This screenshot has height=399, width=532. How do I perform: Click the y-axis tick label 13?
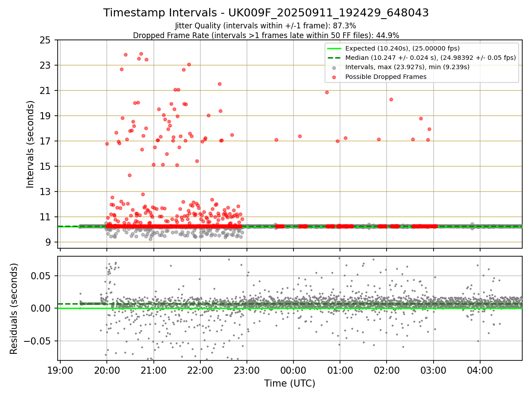point(45,192)
